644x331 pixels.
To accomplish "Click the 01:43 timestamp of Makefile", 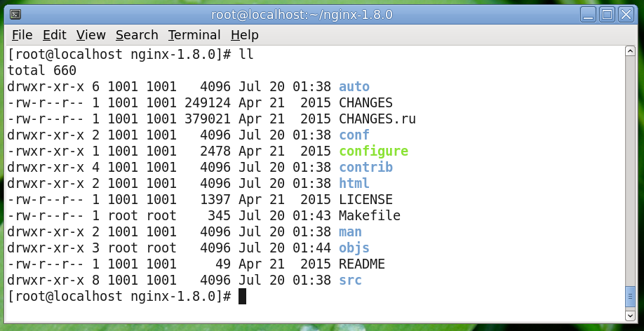I will [x=311, y=216].
